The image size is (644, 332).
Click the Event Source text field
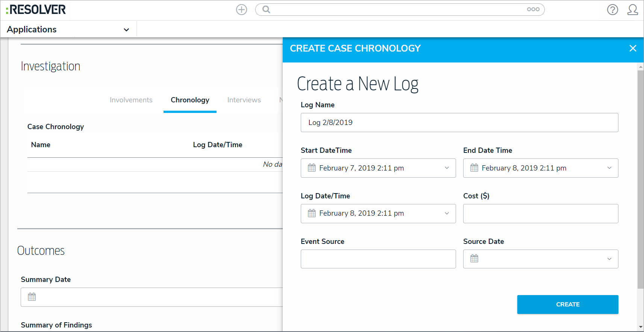pos(378,259)
